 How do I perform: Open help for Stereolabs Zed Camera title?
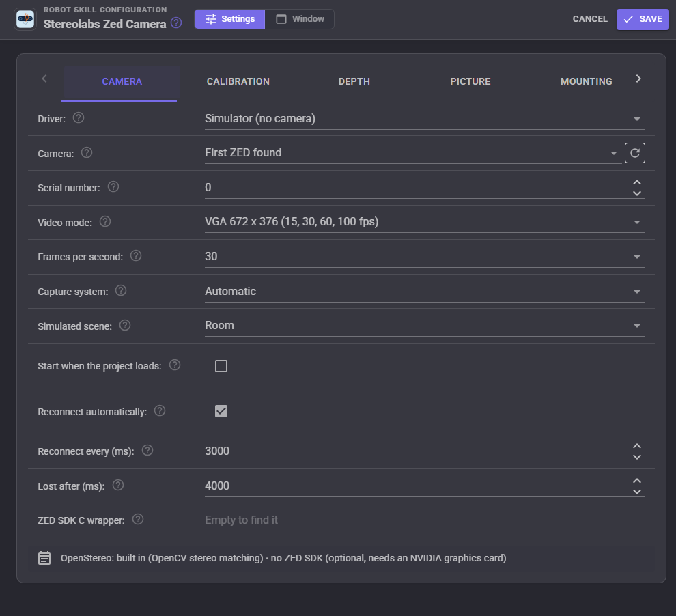pyautogui.click(x=176, y=23)
